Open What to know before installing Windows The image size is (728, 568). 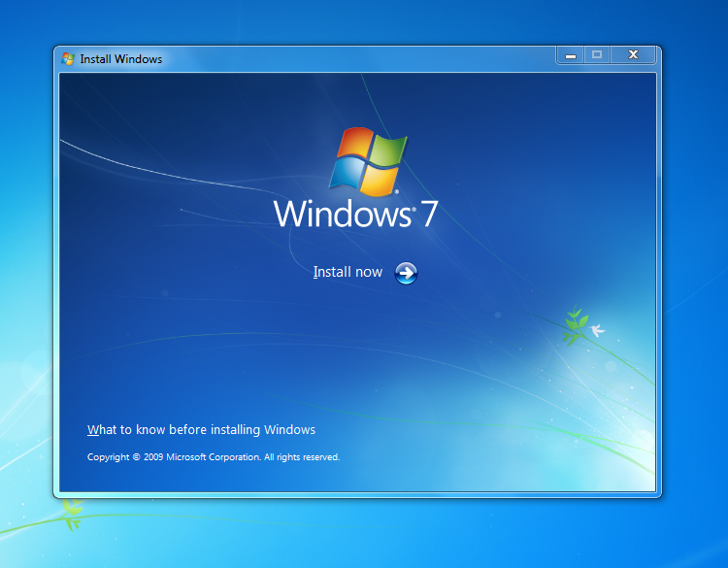201,429
